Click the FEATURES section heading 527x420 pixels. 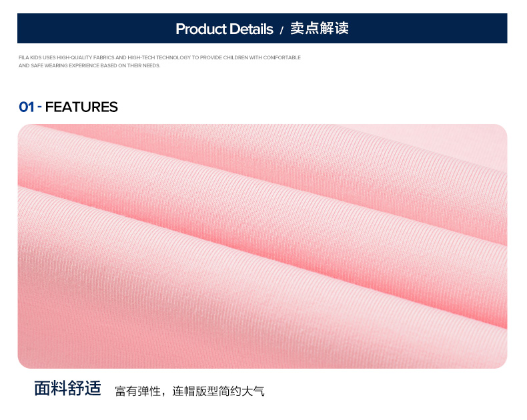(x=81, y=107)
